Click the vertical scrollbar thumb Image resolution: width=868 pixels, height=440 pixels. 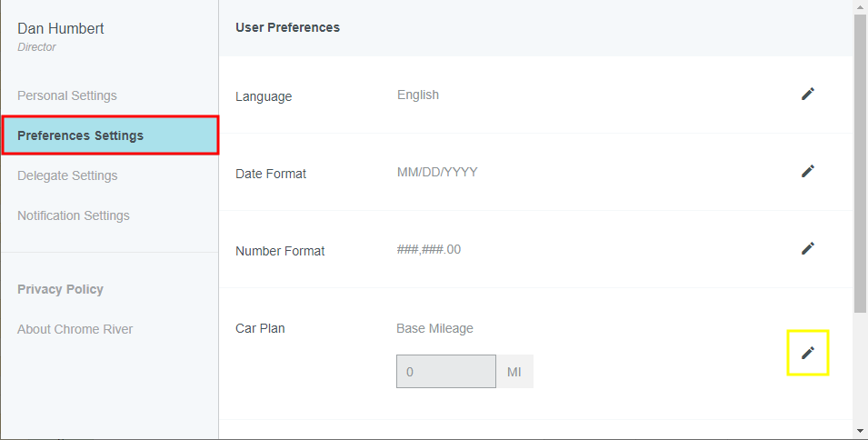coord(860,164)
